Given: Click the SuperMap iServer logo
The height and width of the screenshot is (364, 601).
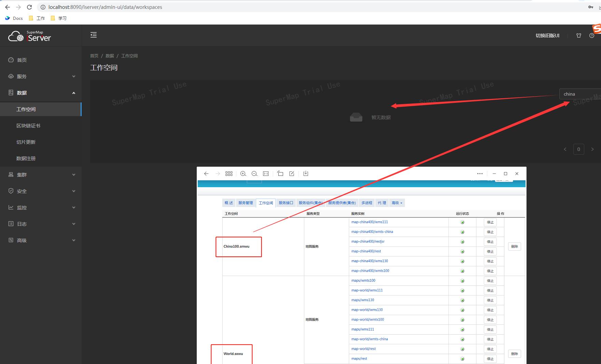Looking at the screenshot, I should pos(30,36).
